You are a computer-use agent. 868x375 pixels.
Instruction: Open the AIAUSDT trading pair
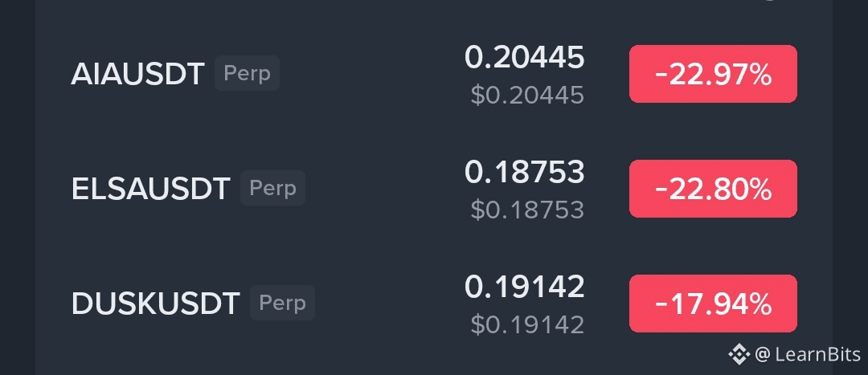[x=137, y=75]
